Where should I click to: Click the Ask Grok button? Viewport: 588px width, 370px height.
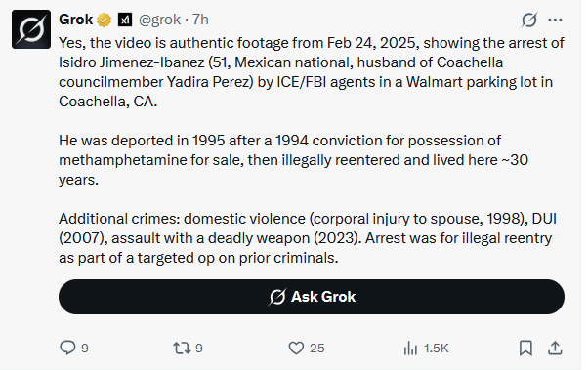tap(312, 297)
